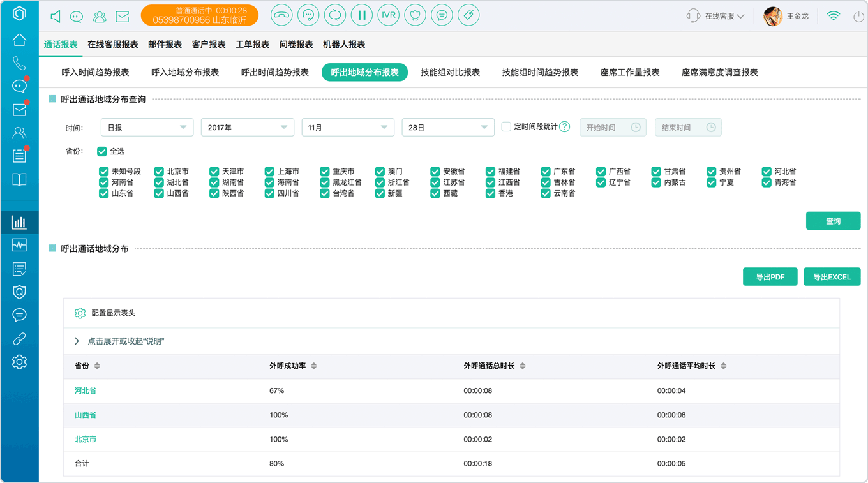868x483 pixels.
Task: Click the 查询 button
Action: click(x=833, y=221)
